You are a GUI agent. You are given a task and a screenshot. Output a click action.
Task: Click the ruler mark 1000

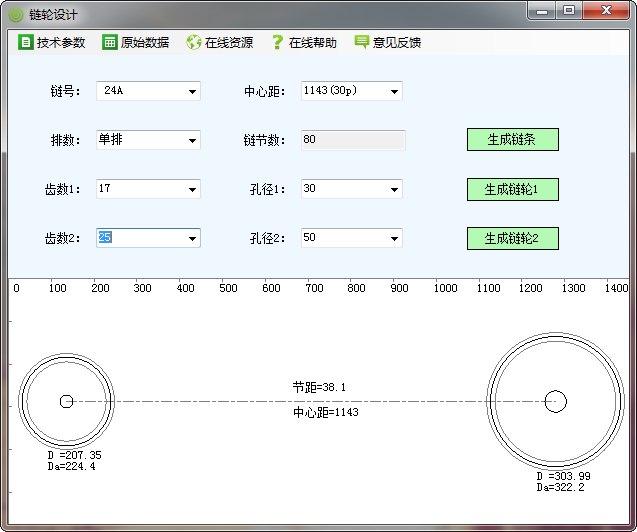pyautogui.click(x=446, y=288)
